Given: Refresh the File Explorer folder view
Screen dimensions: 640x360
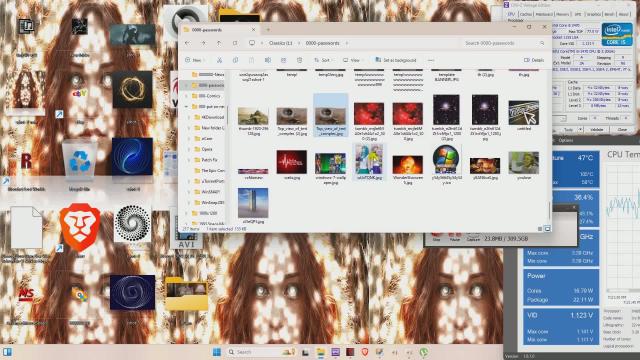Looking at the screenshot, I should 235,43.
